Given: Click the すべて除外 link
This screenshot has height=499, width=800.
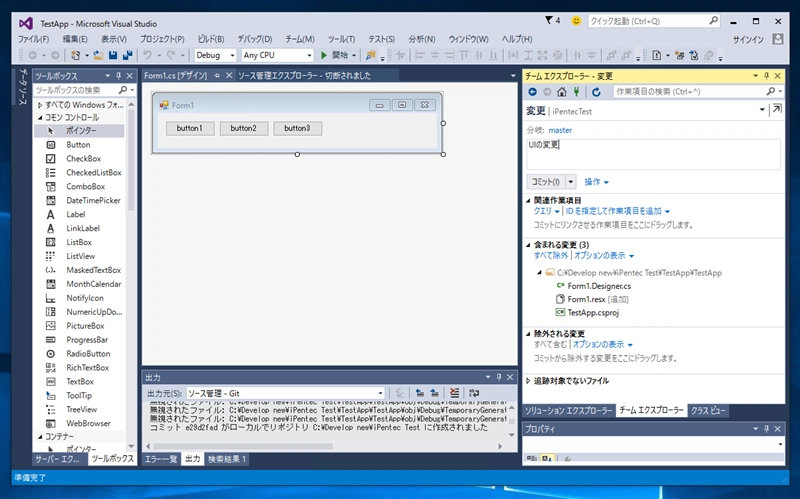Looking at the screenshot, I should [x=551, y=256].
